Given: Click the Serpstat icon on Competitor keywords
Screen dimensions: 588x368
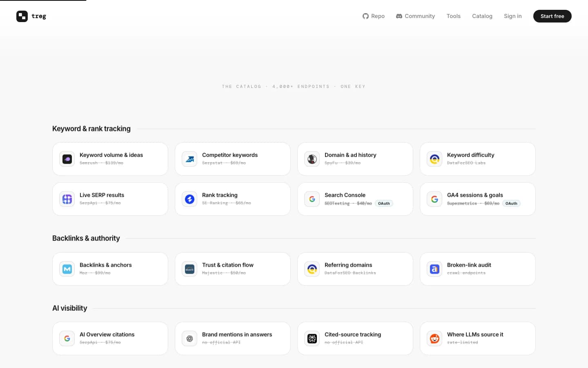Looking at the screenshot, I should pos(189,159).
